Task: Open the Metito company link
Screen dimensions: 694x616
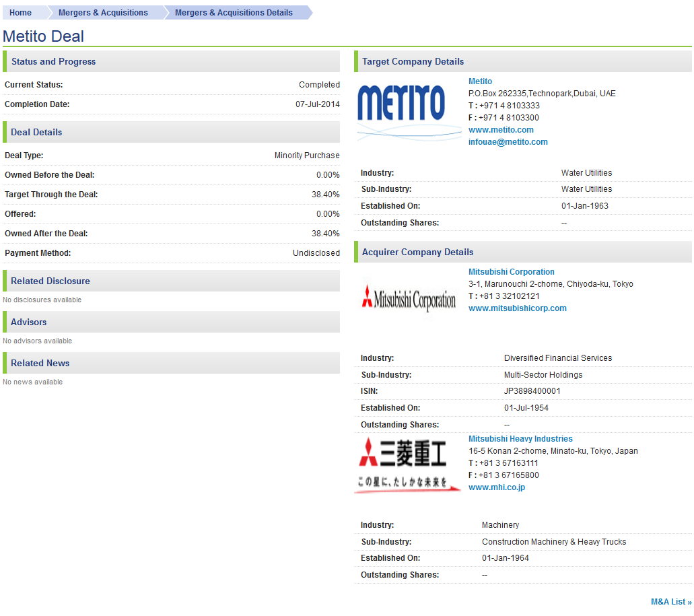Action: point(480,81)
